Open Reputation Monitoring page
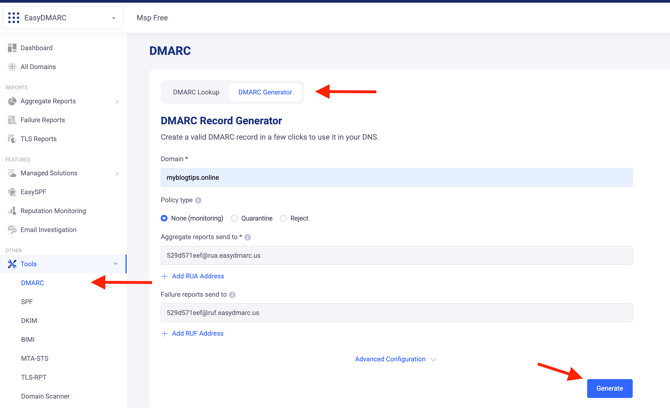 point(53,211)
